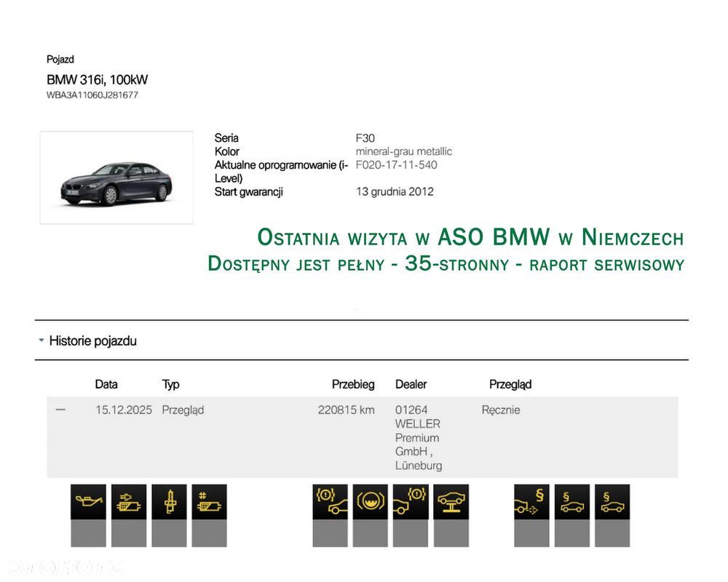728x582 pixels.
Task: Click the Pojazd heading
Action: (60, 60)
